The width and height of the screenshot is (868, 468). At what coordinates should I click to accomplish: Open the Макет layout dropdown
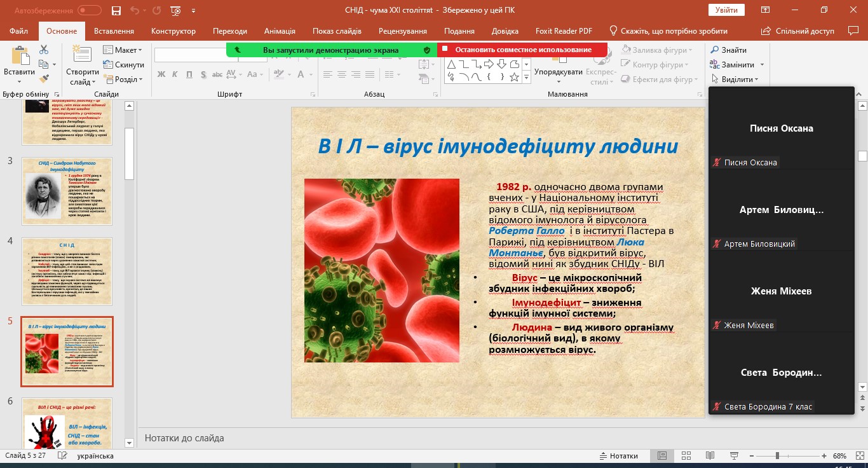pos(126,50)
